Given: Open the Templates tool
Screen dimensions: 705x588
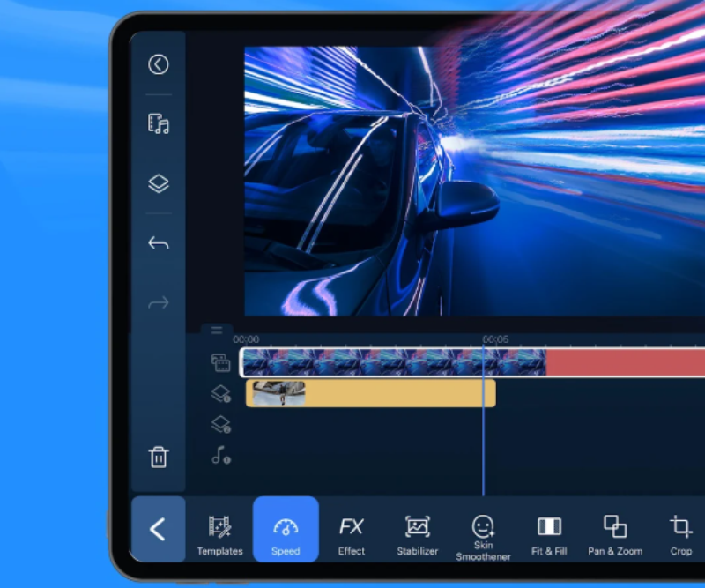Looking at the screenshot, I should point(219,535).
